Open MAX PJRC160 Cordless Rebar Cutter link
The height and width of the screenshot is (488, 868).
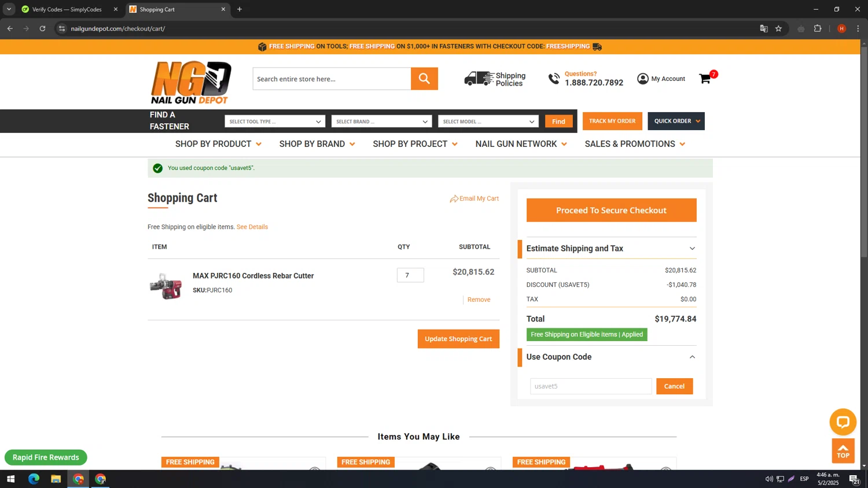click(253, 276)
